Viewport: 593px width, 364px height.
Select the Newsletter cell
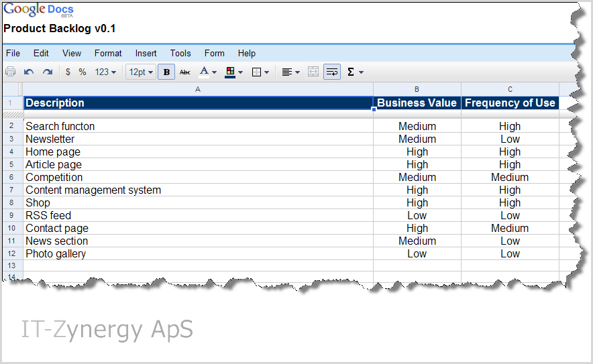pos(198,139)
